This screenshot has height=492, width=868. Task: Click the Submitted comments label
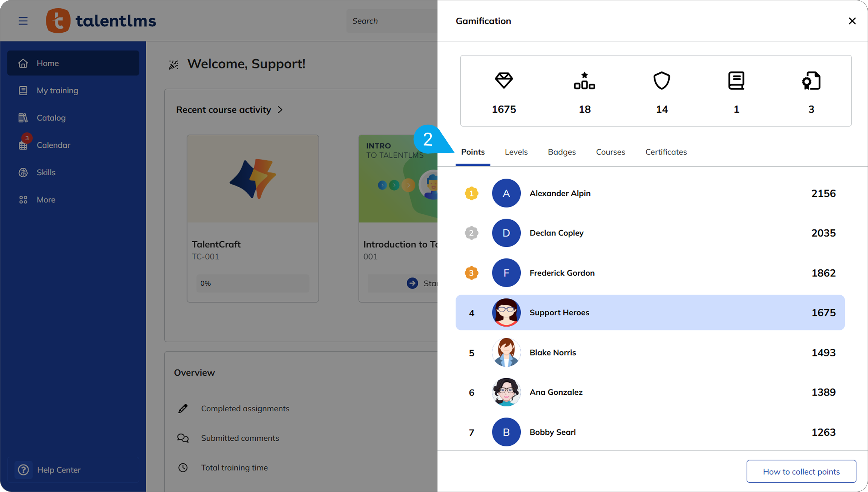point(240,438)
